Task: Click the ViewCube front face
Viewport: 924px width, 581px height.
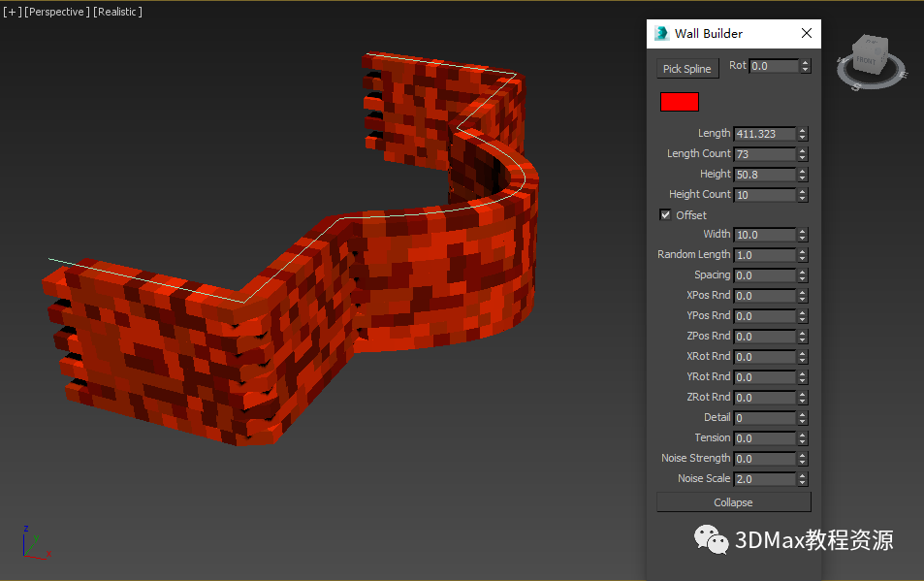Action: tap(866, 61)
